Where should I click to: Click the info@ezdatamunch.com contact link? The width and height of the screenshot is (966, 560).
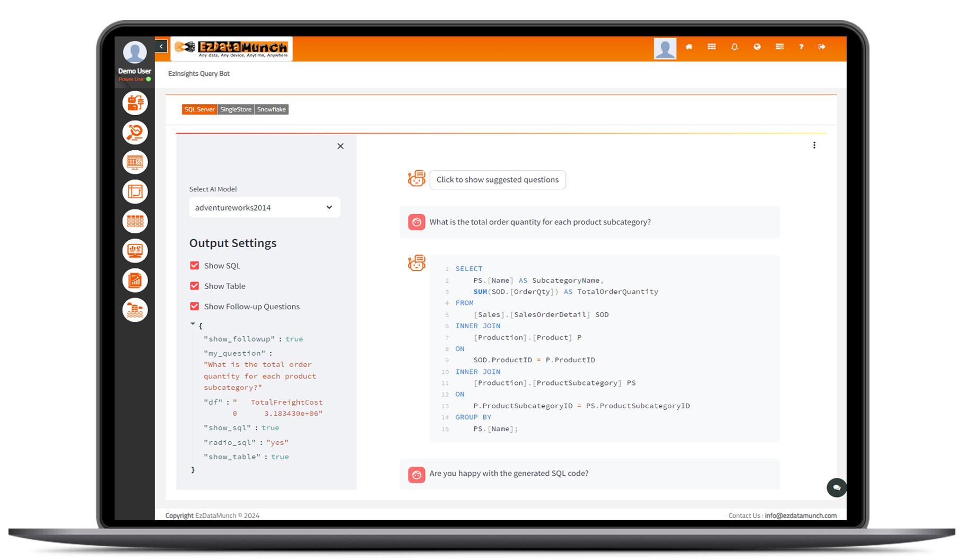(x=800, y=515)
